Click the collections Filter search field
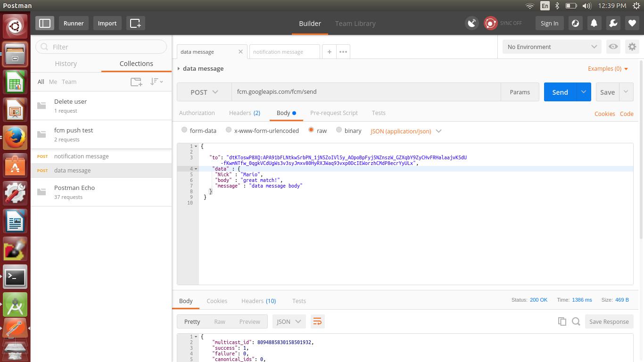644x362 pixels. (101, 47)
